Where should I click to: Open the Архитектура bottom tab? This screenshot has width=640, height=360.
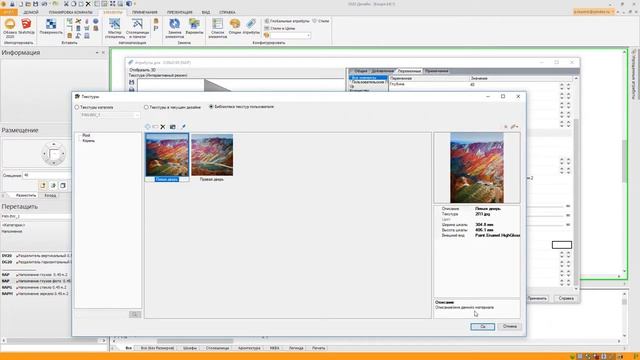pyautogui.click(x=249, y=348)
